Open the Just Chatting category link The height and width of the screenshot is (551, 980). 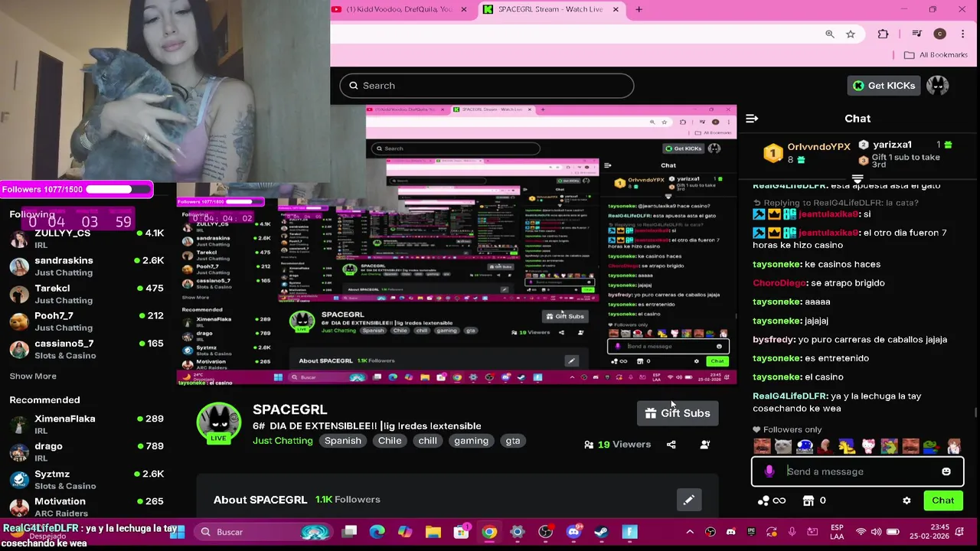283,441
